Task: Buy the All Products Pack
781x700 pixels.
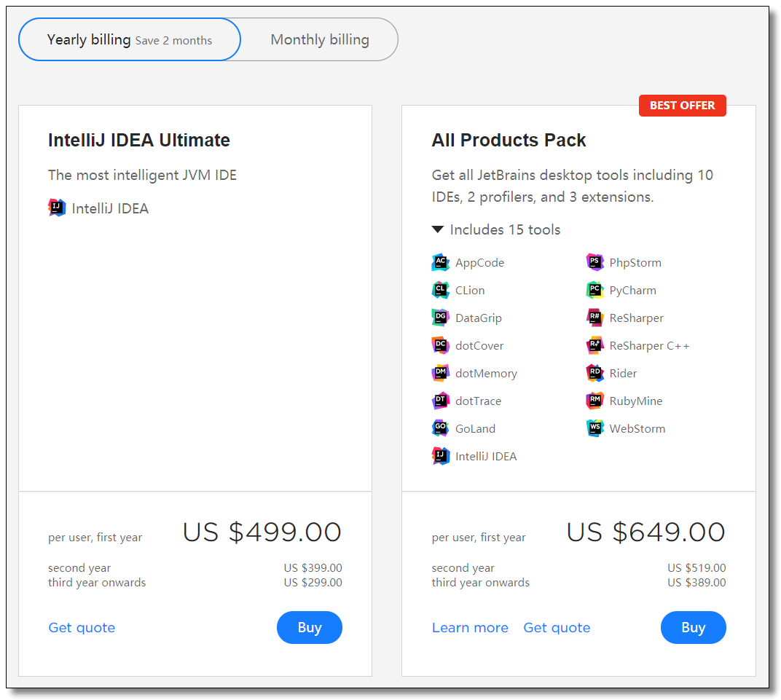Action: click(693, 628)
